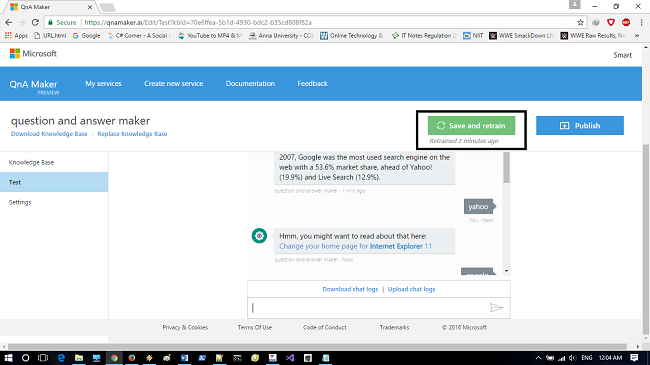
Task: Open the Google bookmark
Action: point(87,36)
